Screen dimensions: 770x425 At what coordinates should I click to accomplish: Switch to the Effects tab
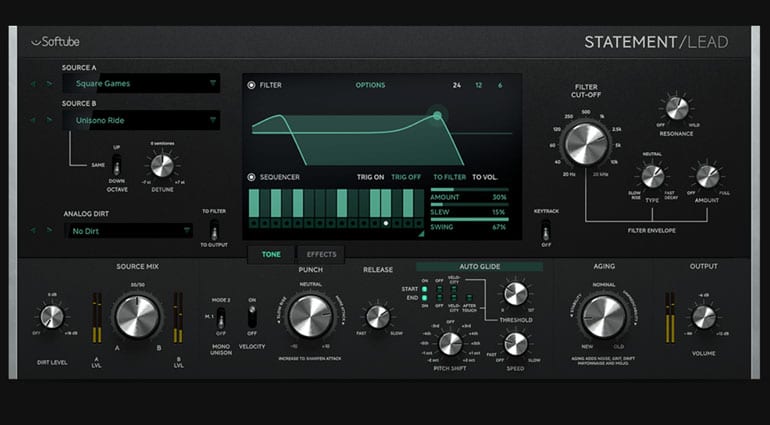point(321,254)
